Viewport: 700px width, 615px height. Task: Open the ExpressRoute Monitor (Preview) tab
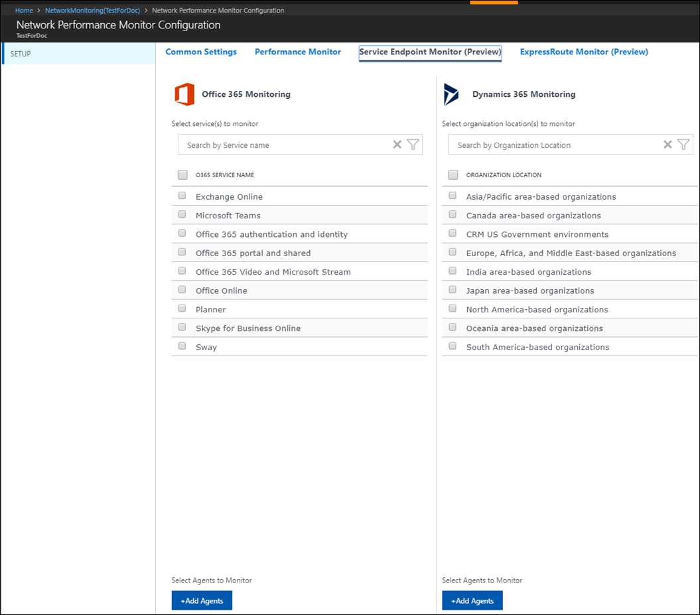click(x=583, y=52)
